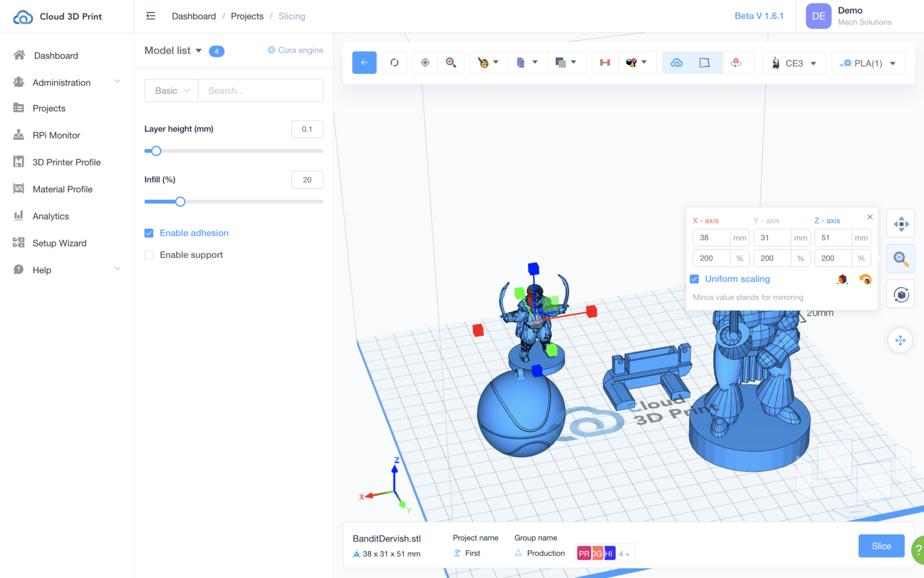This screenshot has width=924, height=578.
Task: Select the rotate model tool
Action: (901, 294)
